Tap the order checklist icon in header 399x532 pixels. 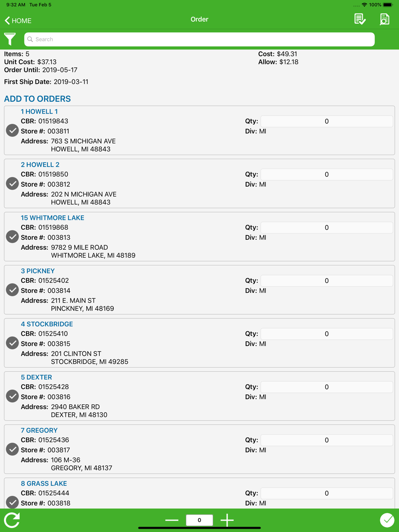tap(360, 19)
